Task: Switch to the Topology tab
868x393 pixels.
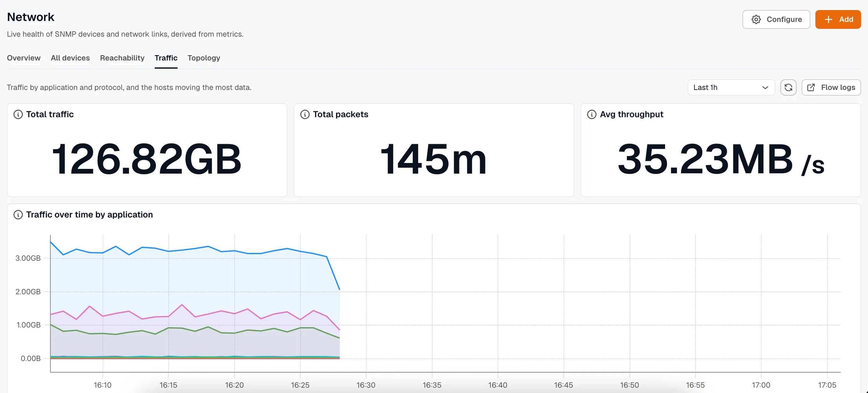Action: coord(204,58)
